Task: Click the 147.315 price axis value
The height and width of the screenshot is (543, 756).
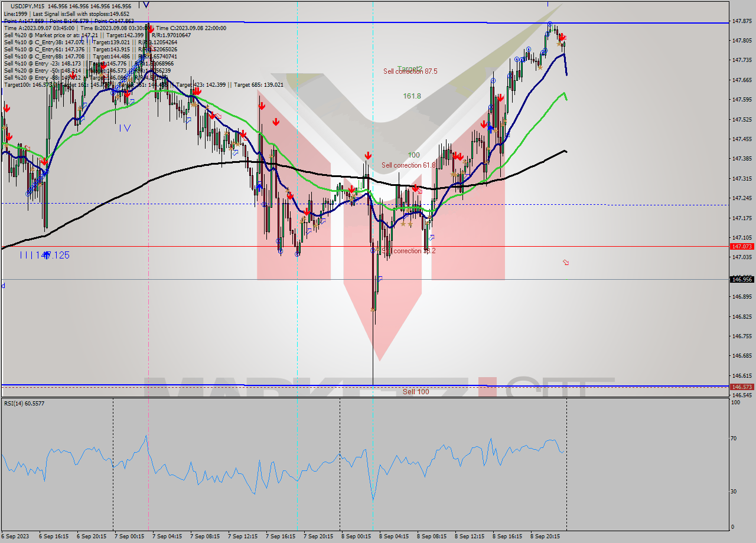Action: pyautogui.click(x=742, y=178)
